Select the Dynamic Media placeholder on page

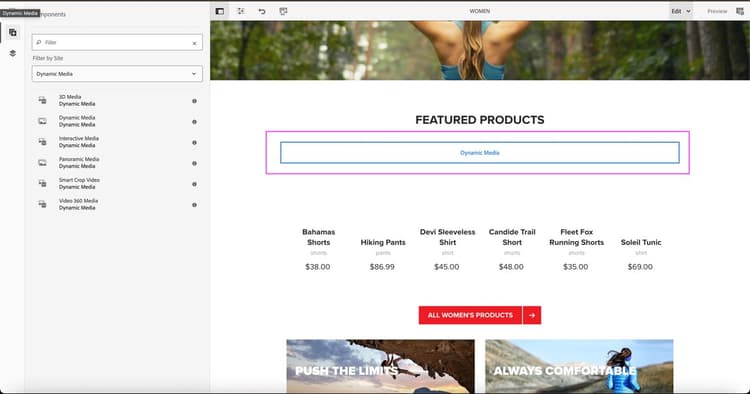480,153
